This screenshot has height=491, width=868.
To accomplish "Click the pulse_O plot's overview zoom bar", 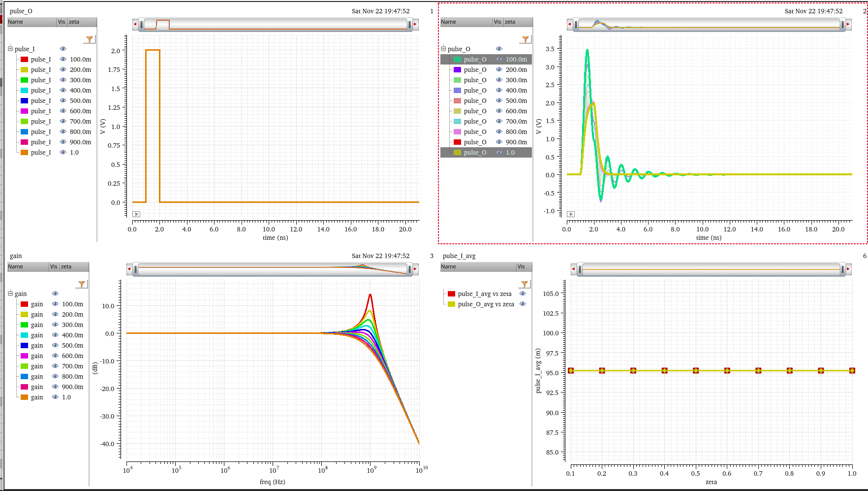I will 709,24.
